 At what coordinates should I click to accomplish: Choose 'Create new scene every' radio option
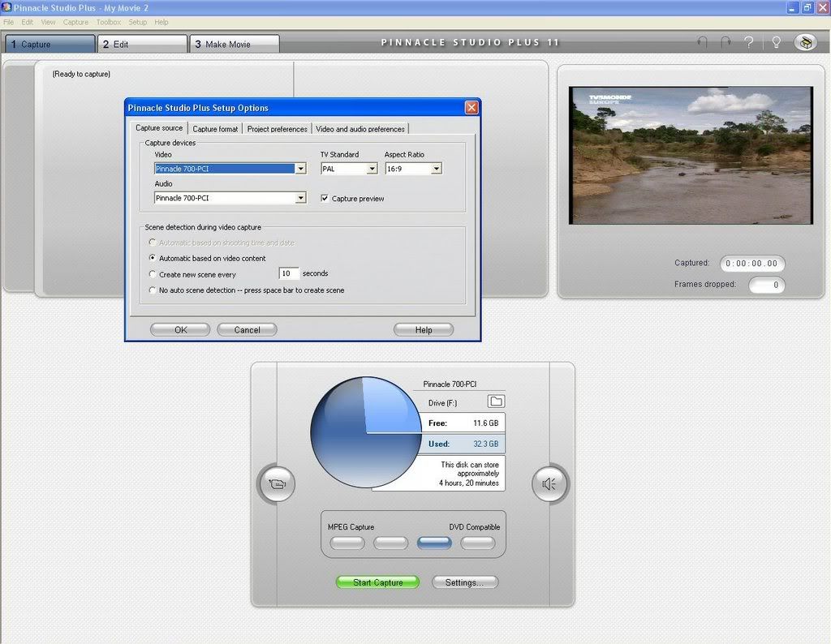(x=153, y=274)
